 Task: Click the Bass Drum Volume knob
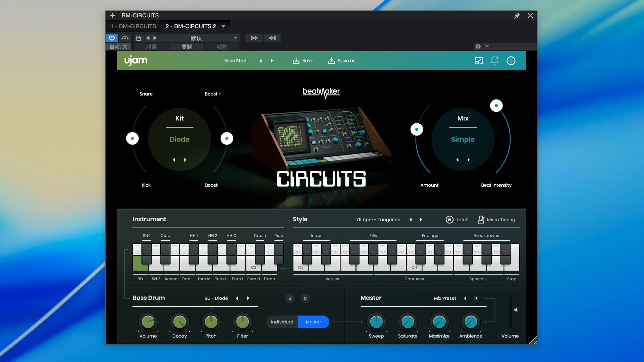148,322
